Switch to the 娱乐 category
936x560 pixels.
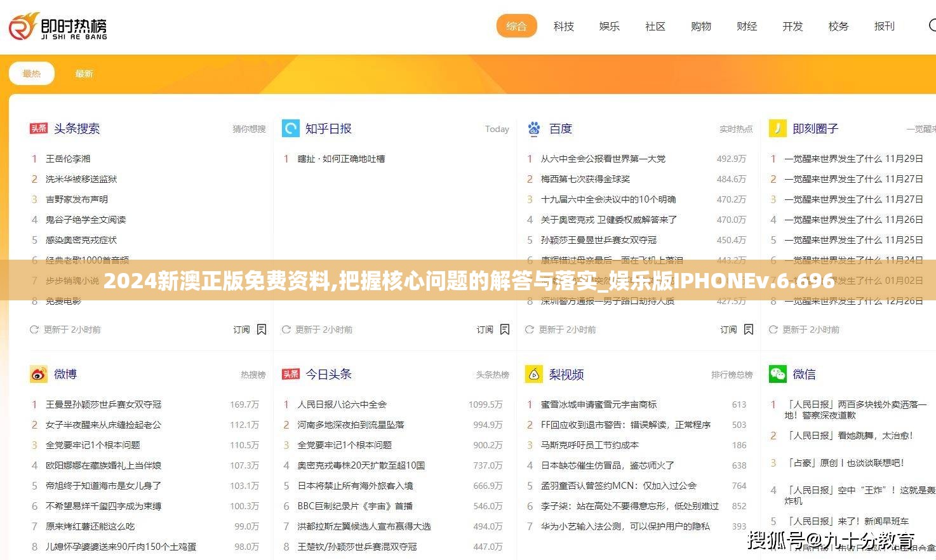tap(609, 26)
